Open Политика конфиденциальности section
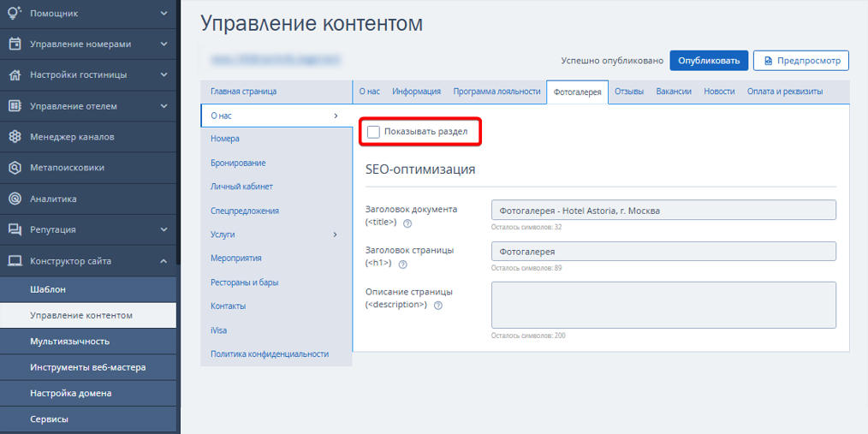The width and height of the screenshot is (868, 434). tap(276, 354)
